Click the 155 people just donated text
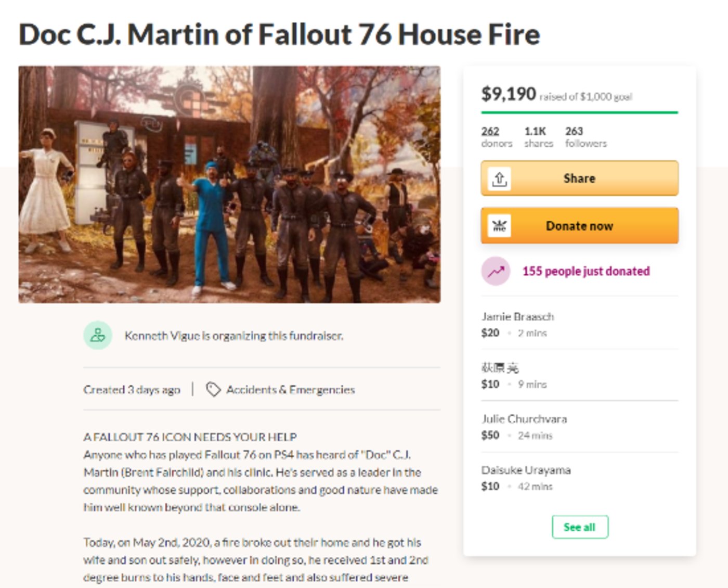Viewport: 728px width, 588px height. click(x=586, y=271)
